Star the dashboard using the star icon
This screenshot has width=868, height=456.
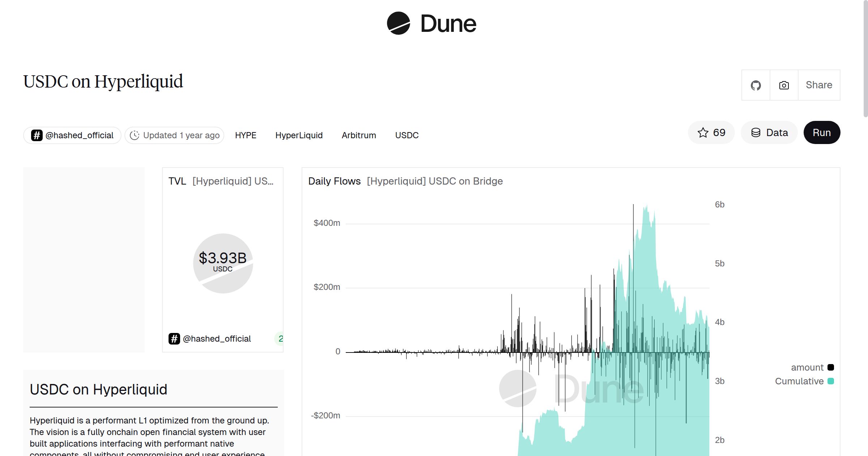tap(703, 132)
